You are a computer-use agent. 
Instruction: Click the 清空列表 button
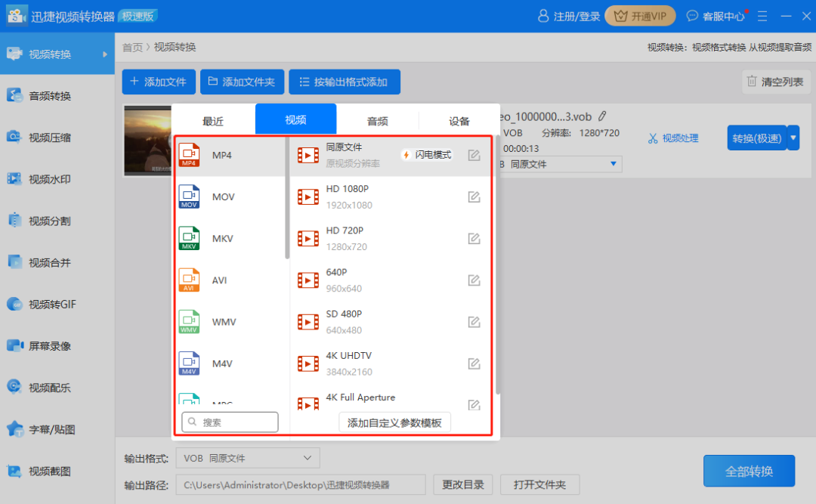pos(776,82)
